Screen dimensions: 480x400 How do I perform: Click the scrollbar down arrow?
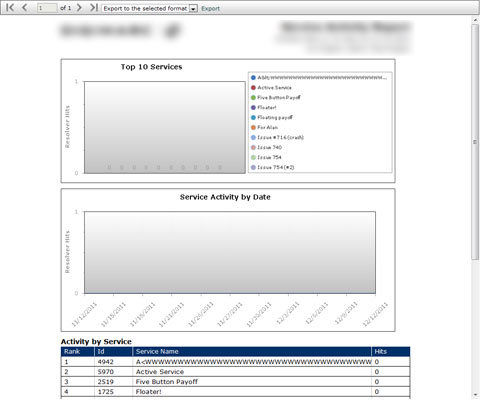coord(475,394)
